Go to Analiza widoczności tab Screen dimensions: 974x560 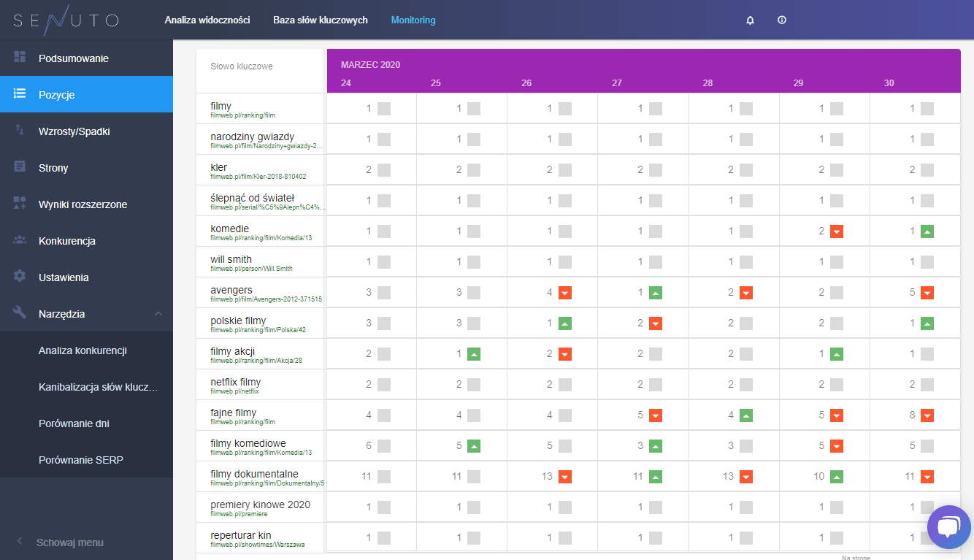coord(207,20)
